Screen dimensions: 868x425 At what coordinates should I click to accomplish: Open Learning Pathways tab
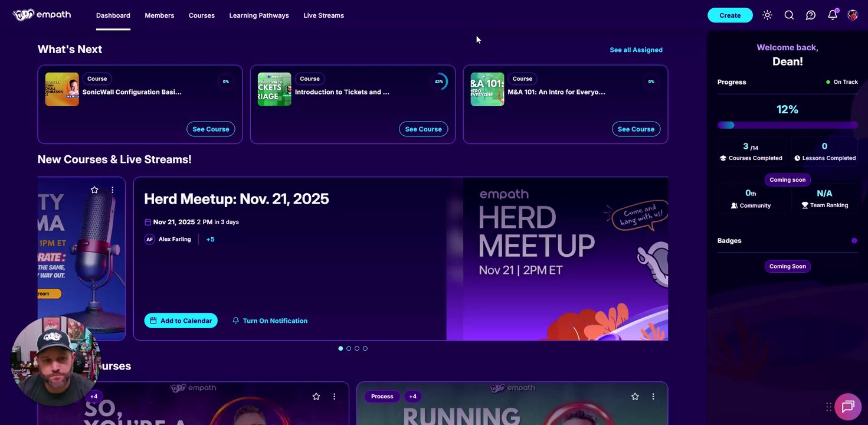(x=259, y=15)
